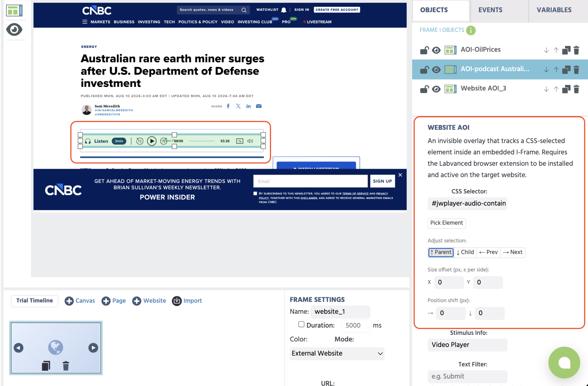Click Import in the trial timeline
This screenshot has width=588, height=386.
[187, 301]
